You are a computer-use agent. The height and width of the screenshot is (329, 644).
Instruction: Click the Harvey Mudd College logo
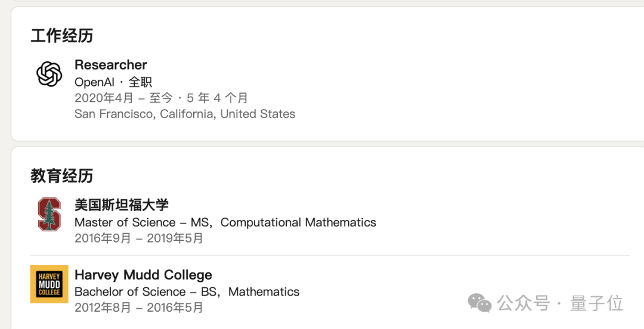(x=49, y=284)
